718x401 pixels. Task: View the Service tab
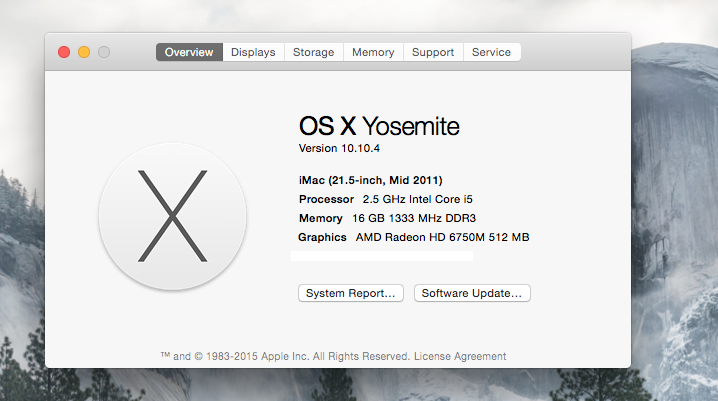tap(491, 52)
